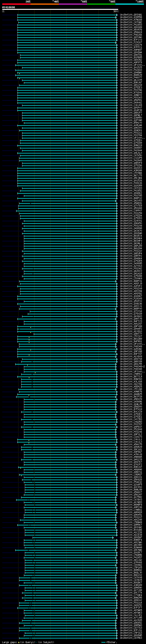Select UniRef100_P93786 in the hit list
Image resolution: width=146 pixels, height=644 pixels.
(131, 90)
